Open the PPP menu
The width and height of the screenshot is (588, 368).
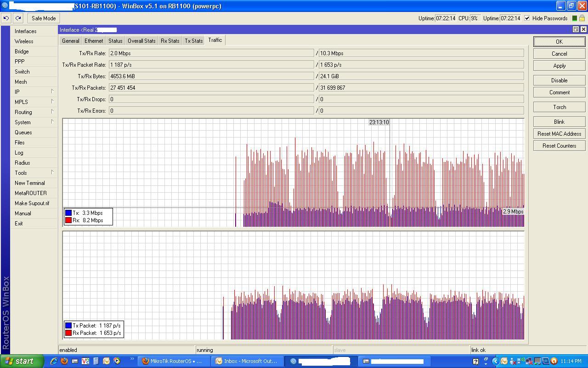point(34,62)
